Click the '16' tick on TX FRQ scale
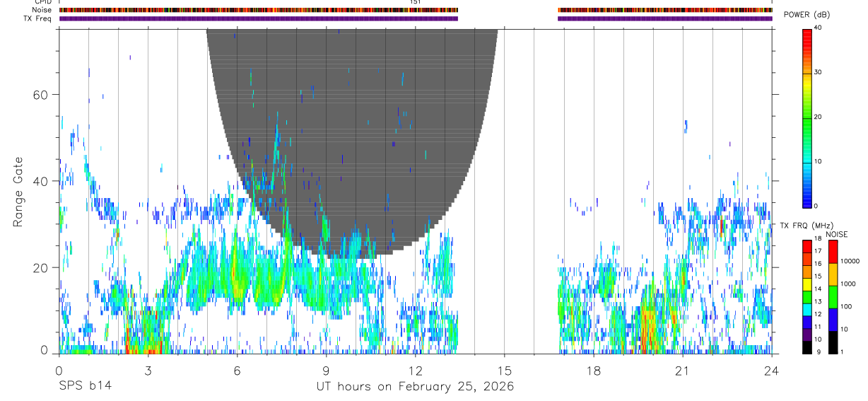This screenshot has width=868, height=401. [818, 264]
